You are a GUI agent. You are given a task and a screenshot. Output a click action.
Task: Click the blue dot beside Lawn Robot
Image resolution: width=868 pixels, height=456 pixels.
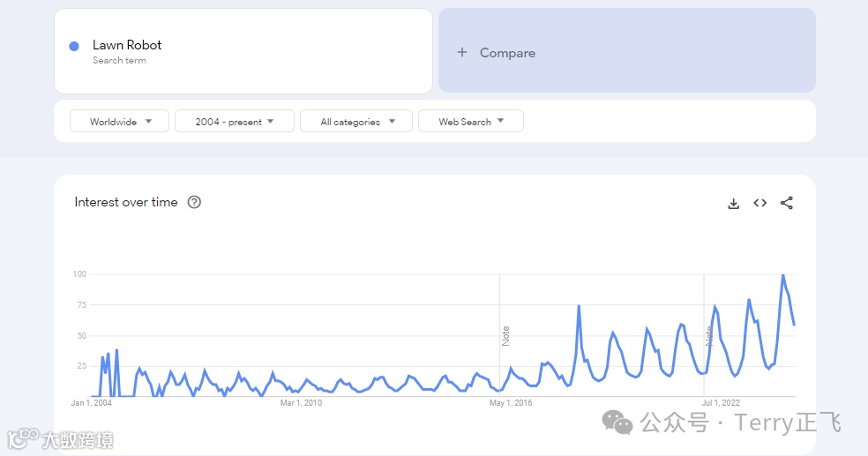point(74,47)
